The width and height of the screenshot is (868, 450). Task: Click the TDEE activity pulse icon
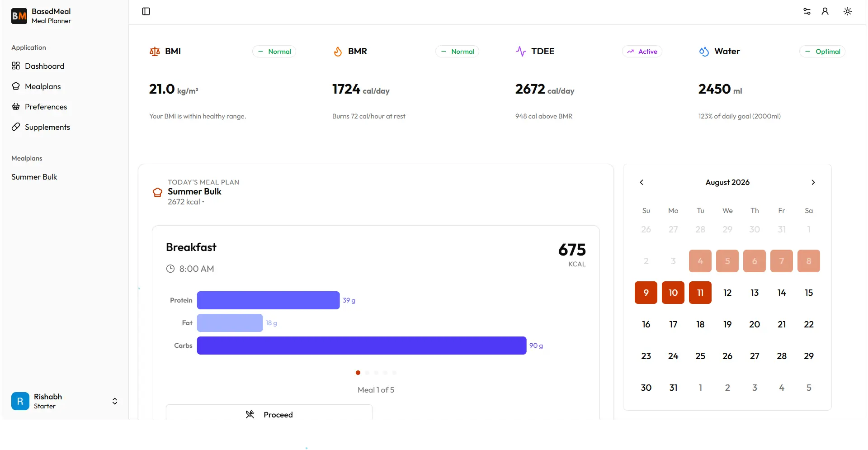pyautogui.click(x=521, y=52)
